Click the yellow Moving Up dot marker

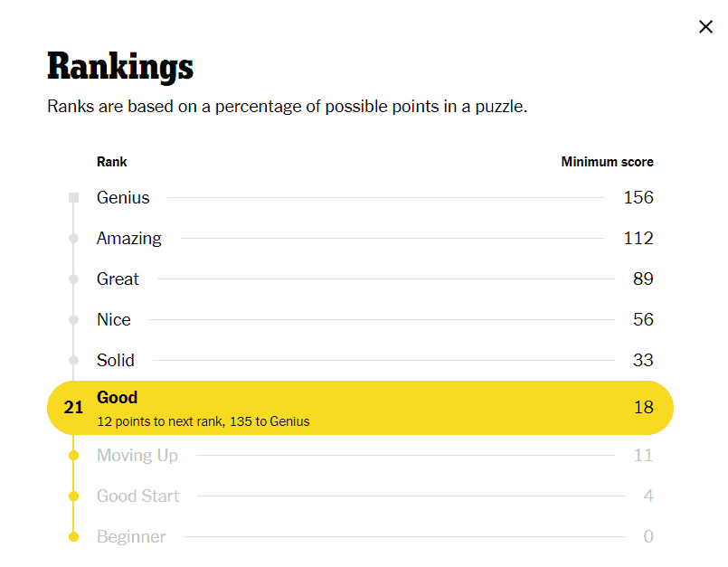tap(73, 456)
